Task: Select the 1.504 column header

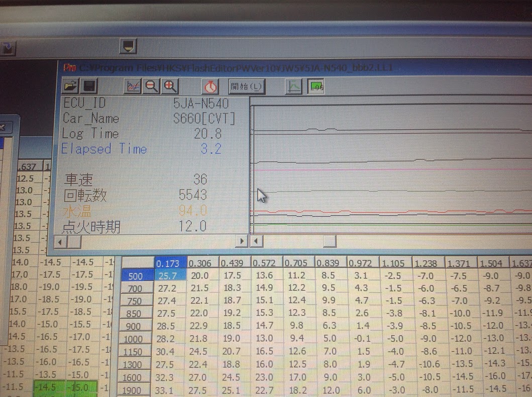Action: point(493,263)
